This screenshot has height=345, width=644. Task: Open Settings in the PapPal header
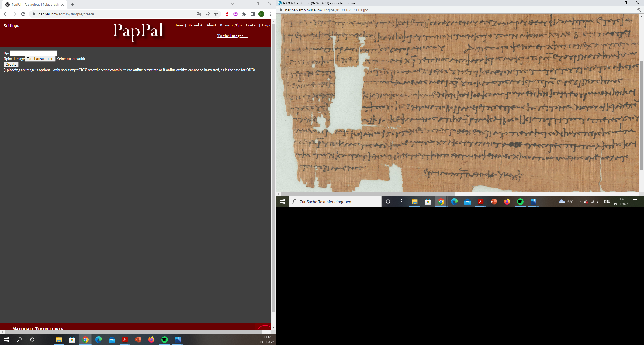[x=11, y=26]
